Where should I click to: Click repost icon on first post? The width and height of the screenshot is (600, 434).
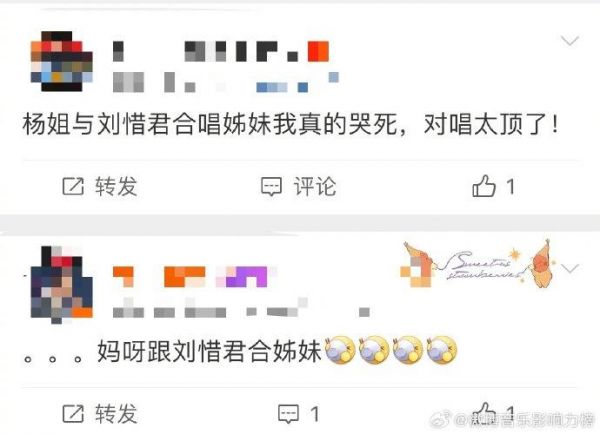pyautogui.click(x=73, y=186)
